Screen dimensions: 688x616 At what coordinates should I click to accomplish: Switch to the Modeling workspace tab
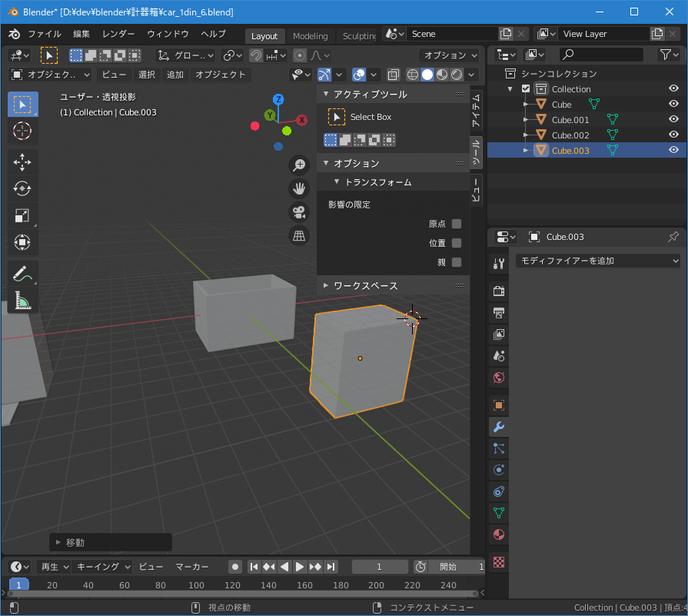[310, 36]
